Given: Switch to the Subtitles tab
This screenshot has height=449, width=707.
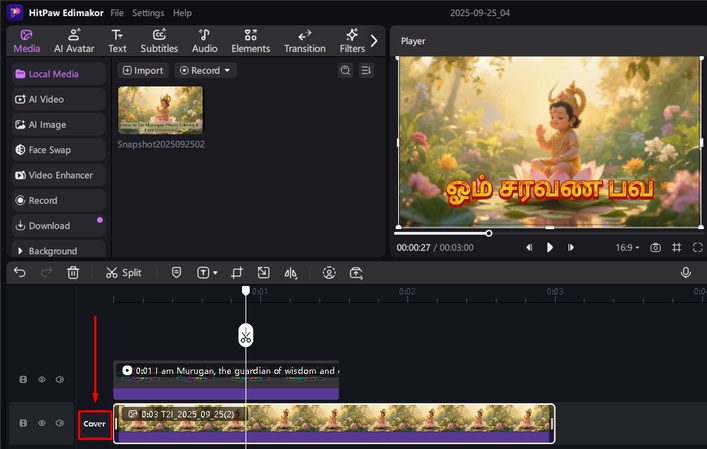Looking at the screenshot, I should coord(159,41).
